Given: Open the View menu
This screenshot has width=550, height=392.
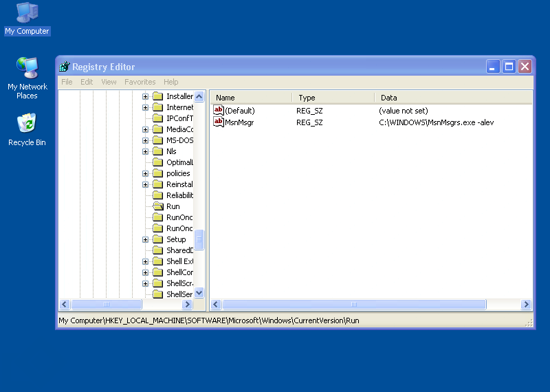Looking at the screenshot, I should 109,82.
